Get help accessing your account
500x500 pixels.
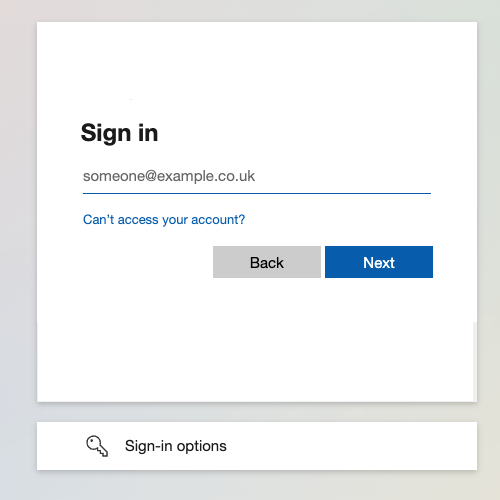coord(164,220)
